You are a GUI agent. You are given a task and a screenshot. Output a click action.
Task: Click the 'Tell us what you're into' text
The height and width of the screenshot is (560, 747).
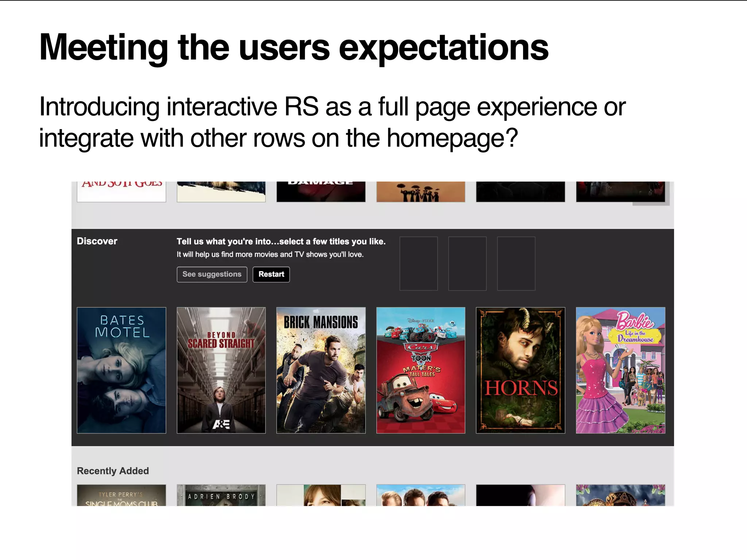click(x=281, y=241)
